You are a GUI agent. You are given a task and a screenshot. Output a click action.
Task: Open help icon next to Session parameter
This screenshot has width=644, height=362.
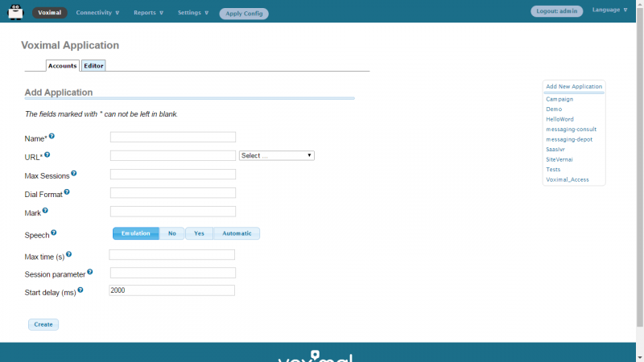point(90,272)
